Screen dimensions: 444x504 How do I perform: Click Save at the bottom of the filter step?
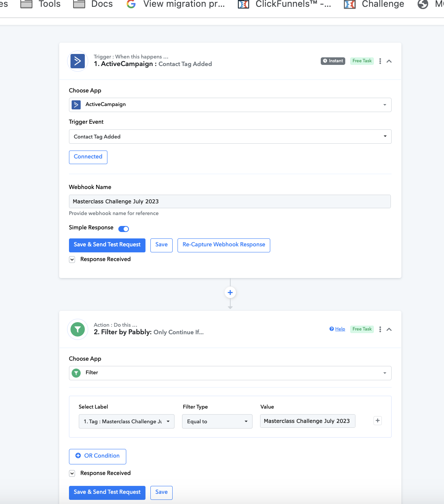point(161,492)
